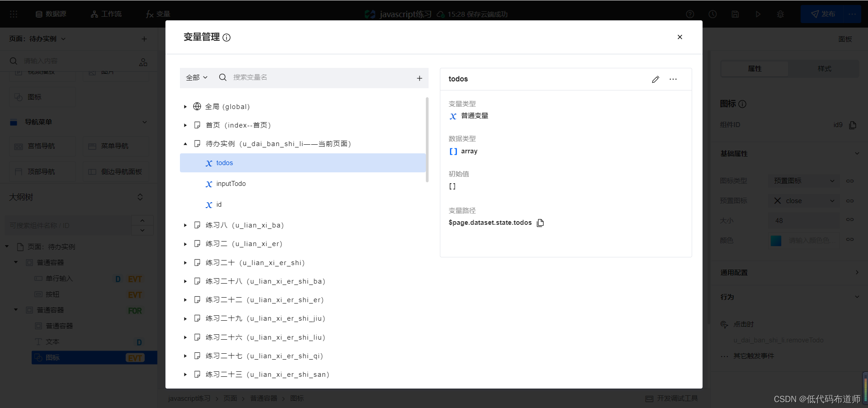This screenshot has height=408, width=868.
Task: Toggle the 大纲树 expand/collapse arrows
Action: [x=140, y=197]
